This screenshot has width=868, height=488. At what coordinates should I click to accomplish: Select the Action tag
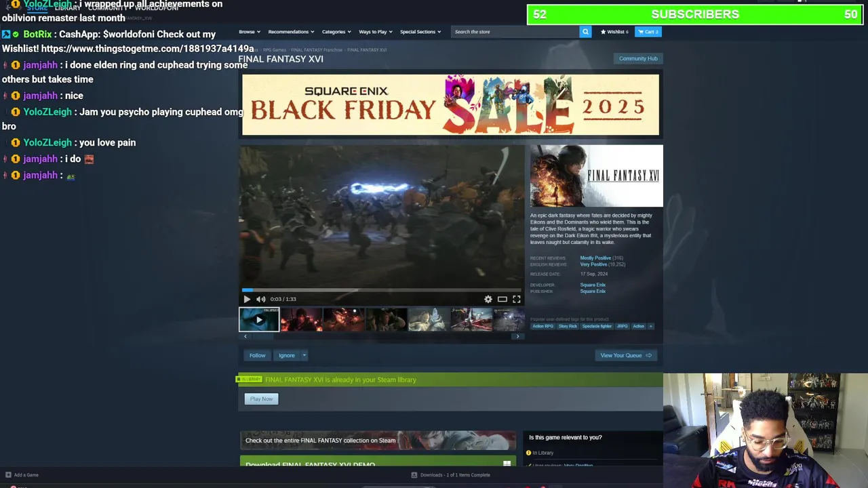click(638, 326)
